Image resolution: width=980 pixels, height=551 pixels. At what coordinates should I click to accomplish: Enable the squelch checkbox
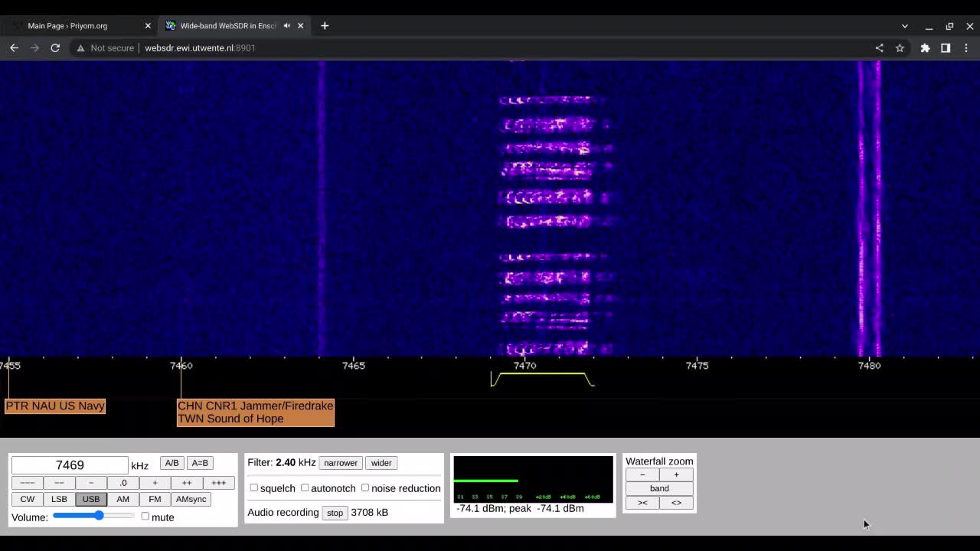[253, 487]
